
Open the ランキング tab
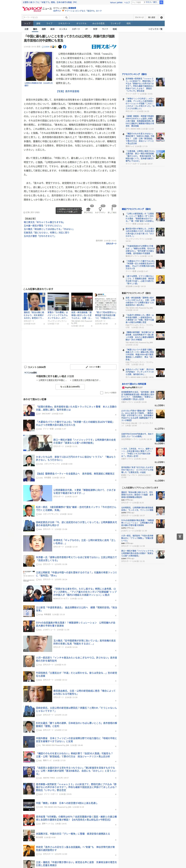pos(115,23)
